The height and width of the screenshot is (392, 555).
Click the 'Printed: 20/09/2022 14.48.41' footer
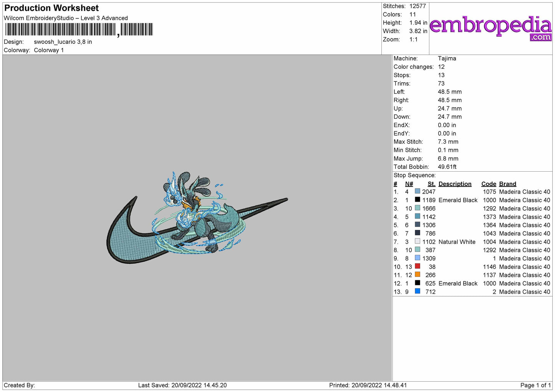tap(368, 385)
